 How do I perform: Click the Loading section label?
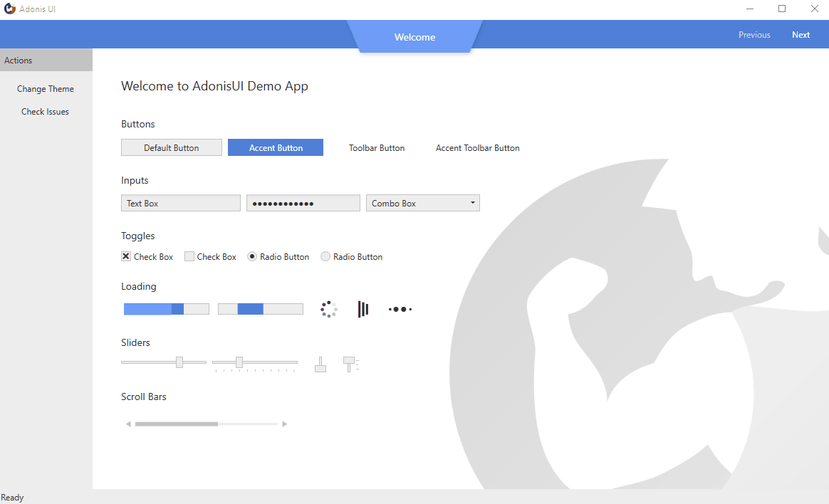tap(138, 286)
